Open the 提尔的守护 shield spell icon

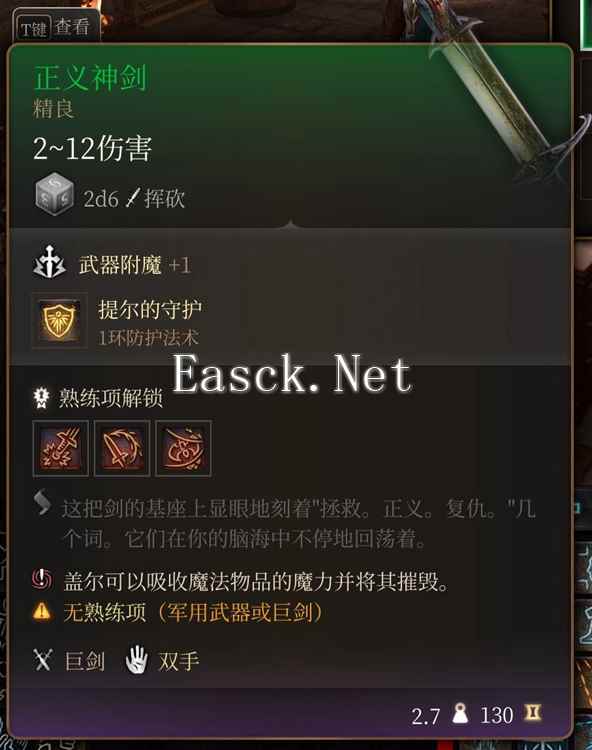pyautogui.click(x=59, y=320)
